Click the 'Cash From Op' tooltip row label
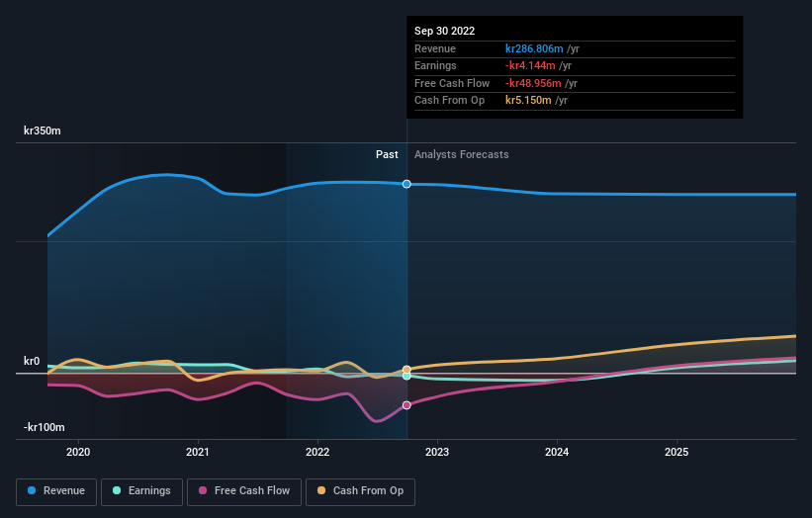812x518 pixels. click(x=449, y=101)
